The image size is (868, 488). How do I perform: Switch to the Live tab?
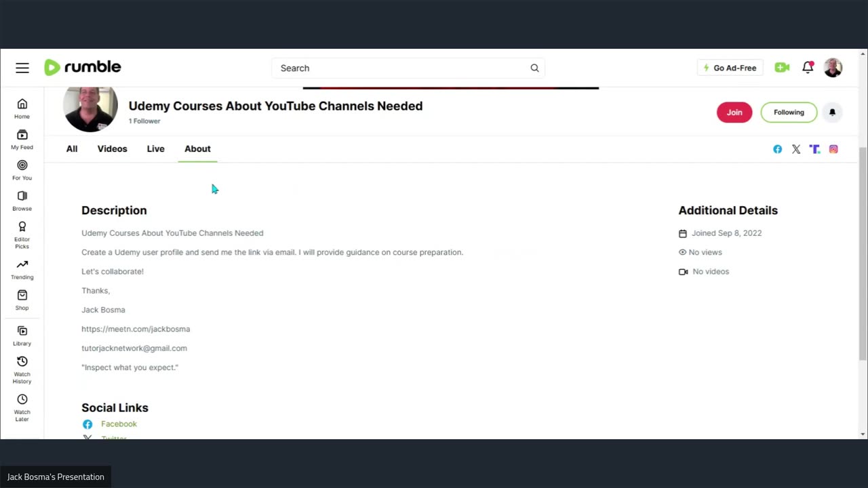(x=155, y=149)
